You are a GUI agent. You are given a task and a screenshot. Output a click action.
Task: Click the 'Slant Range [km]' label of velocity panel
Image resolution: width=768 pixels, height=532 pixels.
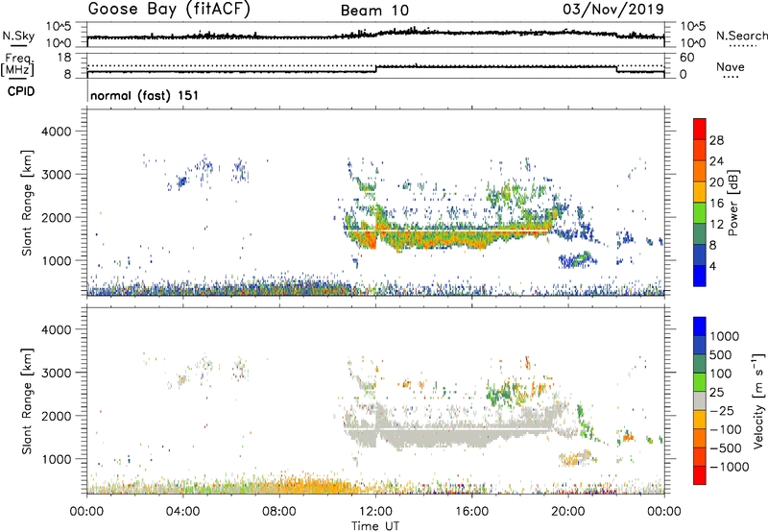27,401
